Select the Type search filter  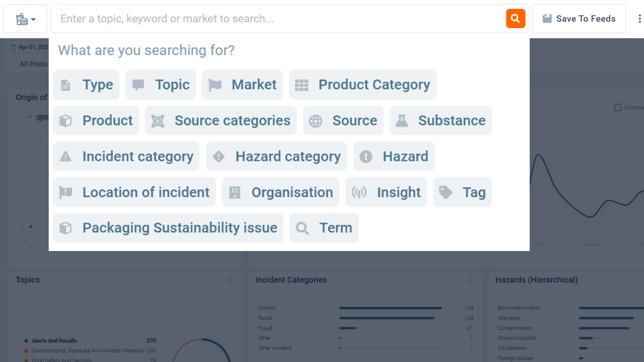tap(86, 85)
